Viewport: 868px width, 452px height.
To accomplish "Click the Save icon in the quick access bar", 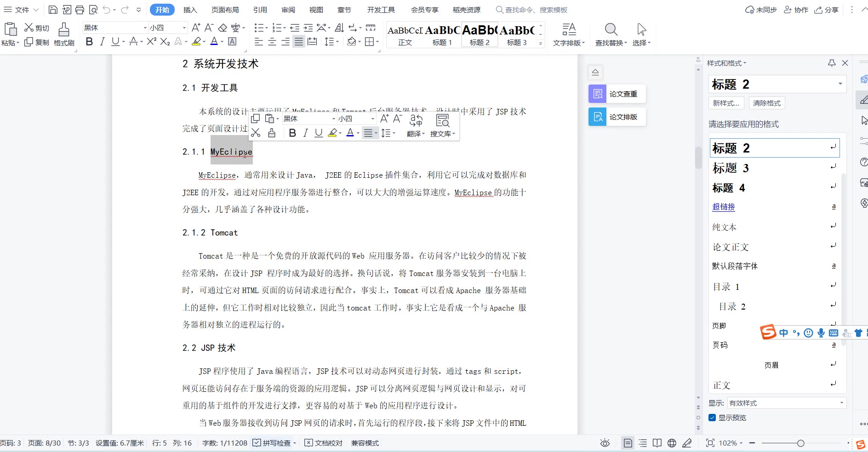I will (53, 10).
